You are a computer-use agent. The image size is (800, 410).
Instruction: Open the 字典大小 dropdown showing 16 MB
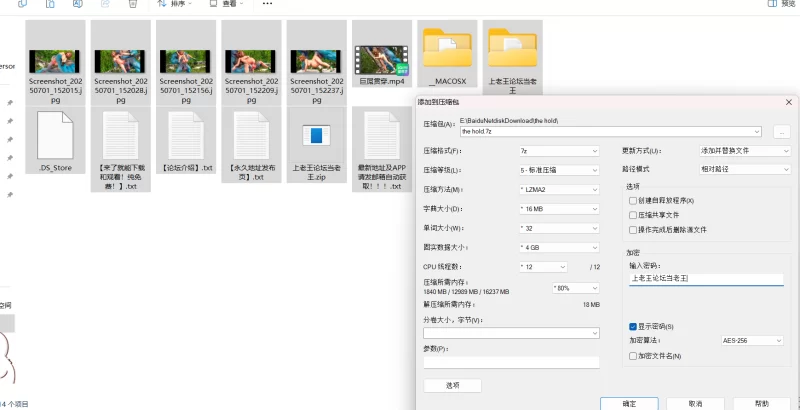pyautogui.click(x=559, y=209)
